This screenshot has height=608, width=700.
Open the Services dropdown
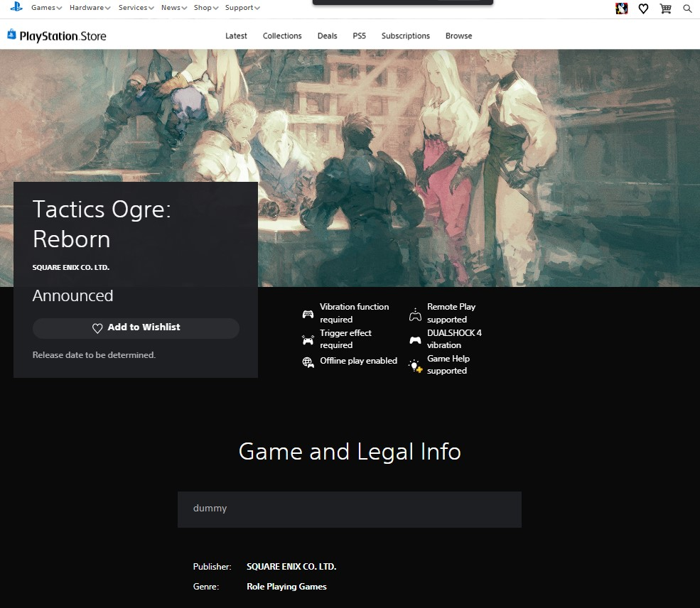[x=134, y=8]
